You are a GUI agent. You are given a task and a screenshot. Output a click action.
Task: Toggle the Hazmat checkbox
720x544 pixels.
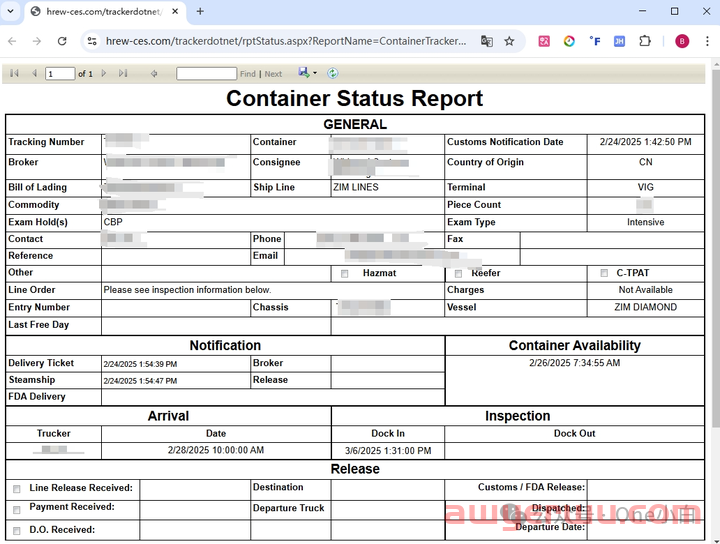coord(344,274)
